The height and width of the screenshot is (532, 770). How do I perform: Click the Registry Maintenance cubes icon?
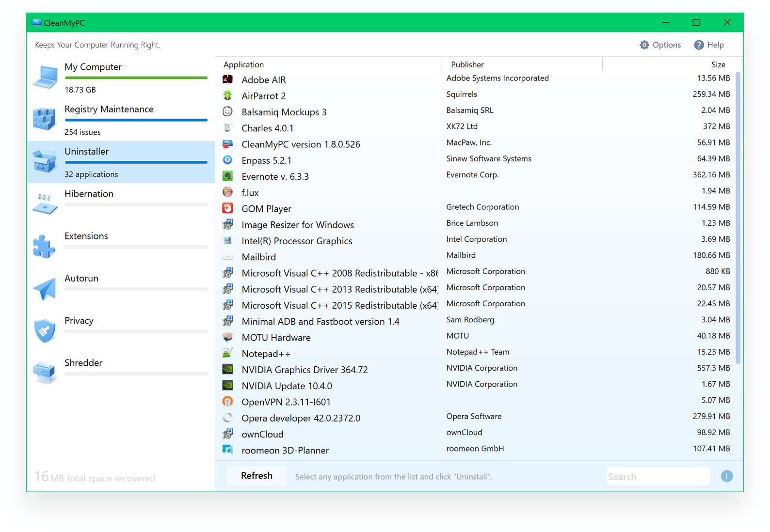coord(45,119)
